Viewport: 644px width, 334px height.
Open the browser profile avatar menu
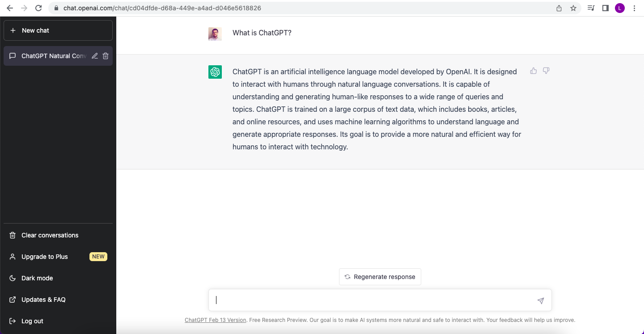(620, 8)
